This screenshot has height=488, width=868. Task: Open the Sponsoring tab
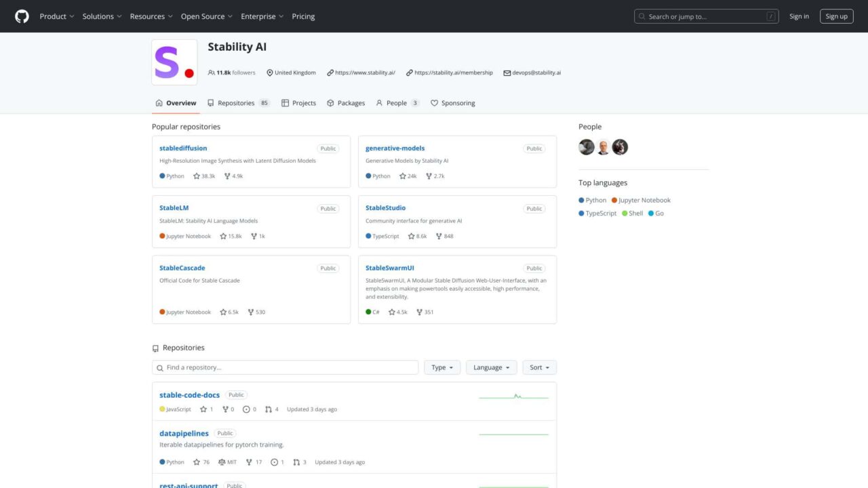click(x=453, y=103)
